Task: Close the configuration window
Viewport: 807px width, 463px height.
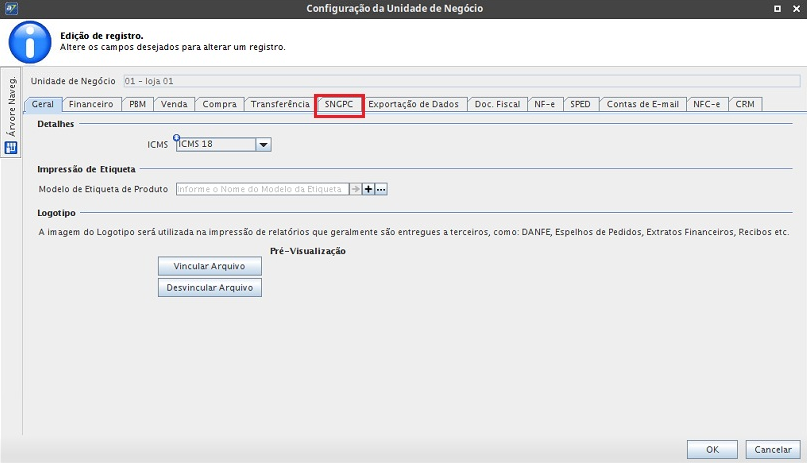Action: [796, 9]
